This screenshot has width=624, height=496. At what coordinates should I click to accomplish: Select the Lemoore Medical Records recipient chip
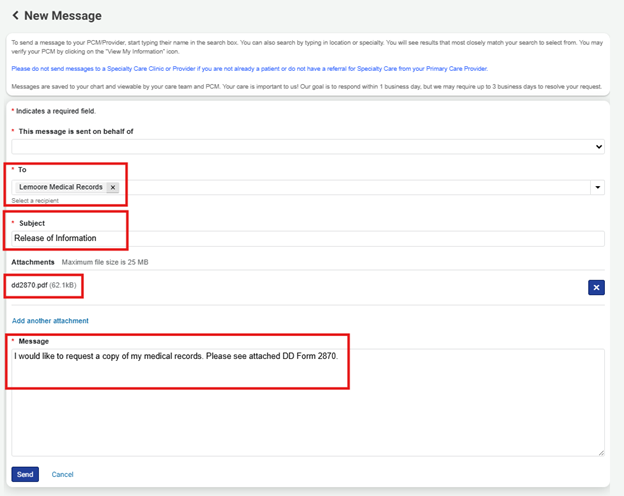point(61,187)
